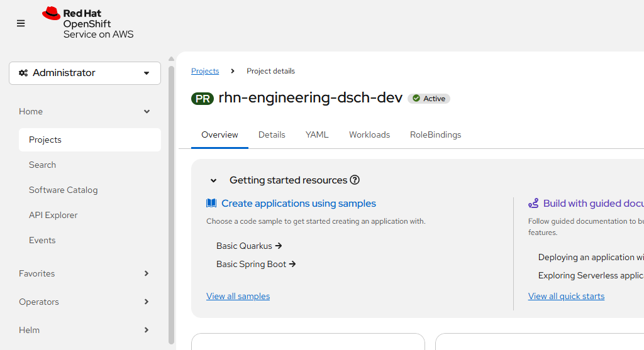Click the green PR project badge
Screen dimensions: 644x350
tap(203, 99)
